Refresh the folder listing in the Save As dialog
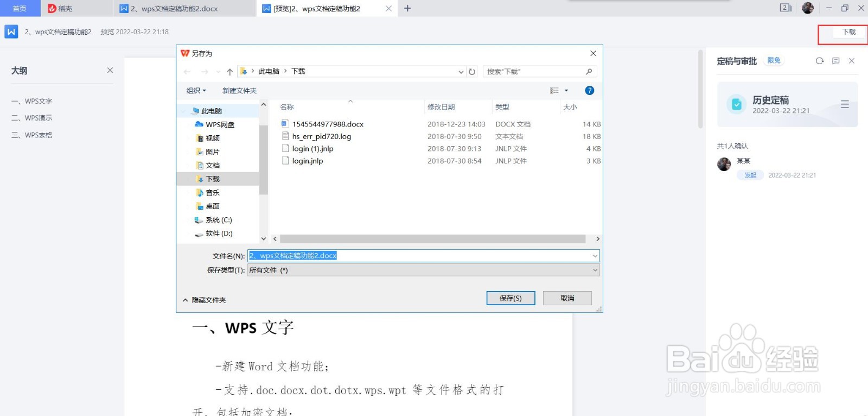868x416 pixels. [472, 72]
